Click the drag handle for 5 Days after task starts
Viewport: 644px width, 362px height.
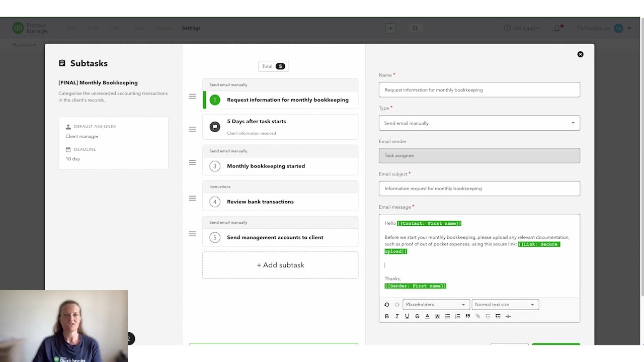click(192, 129)
